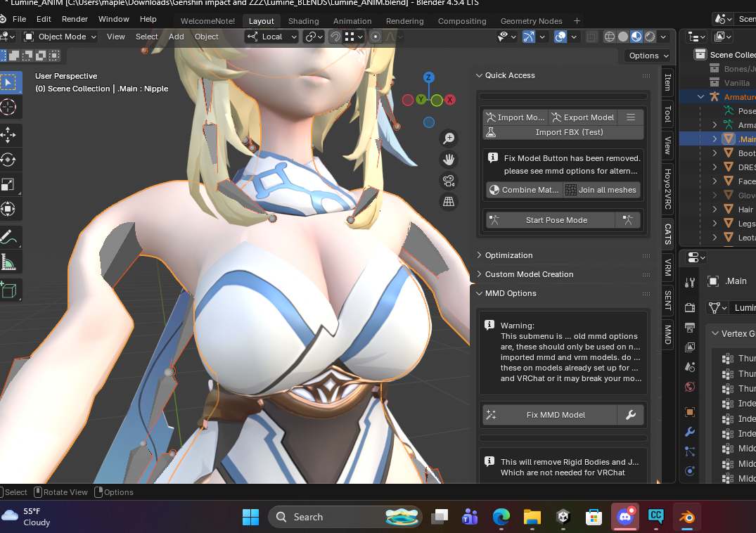The image size is (756, 533).
Task: Click Join all meshes button
Action: [602, 190]
